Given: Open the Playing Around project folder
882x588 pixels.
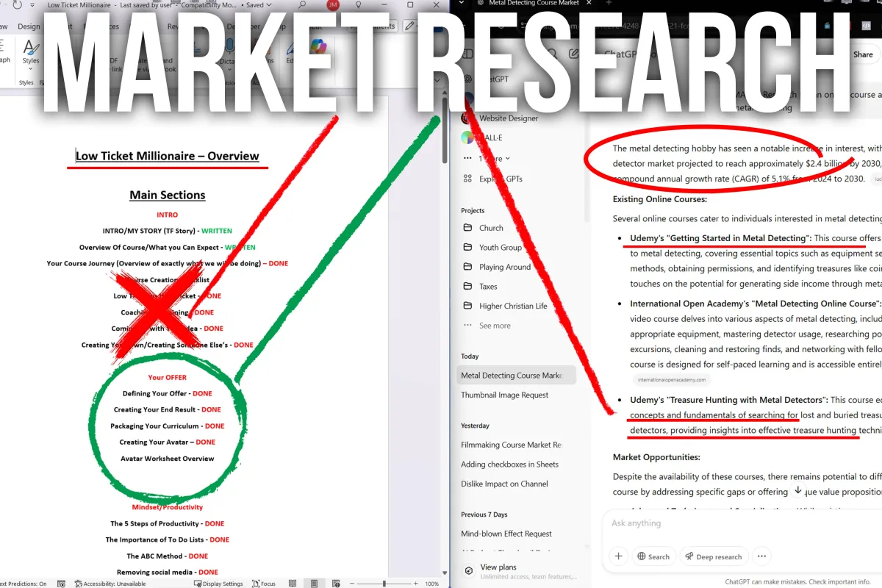Looking at the screenshot, I should click(x=504, y=267).
